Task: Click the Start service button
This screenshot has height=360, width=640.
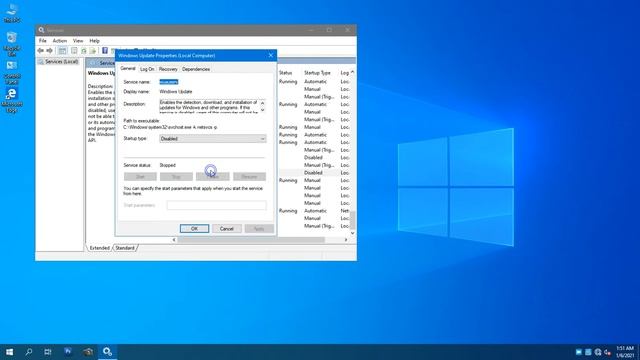Action: [x=140, y=177]
